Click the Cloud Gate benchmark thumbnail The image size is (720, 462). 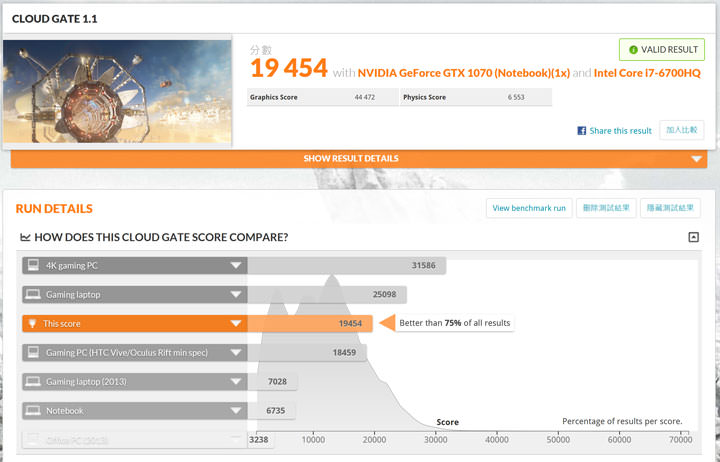pyautogui.click(x=117, y=92)
